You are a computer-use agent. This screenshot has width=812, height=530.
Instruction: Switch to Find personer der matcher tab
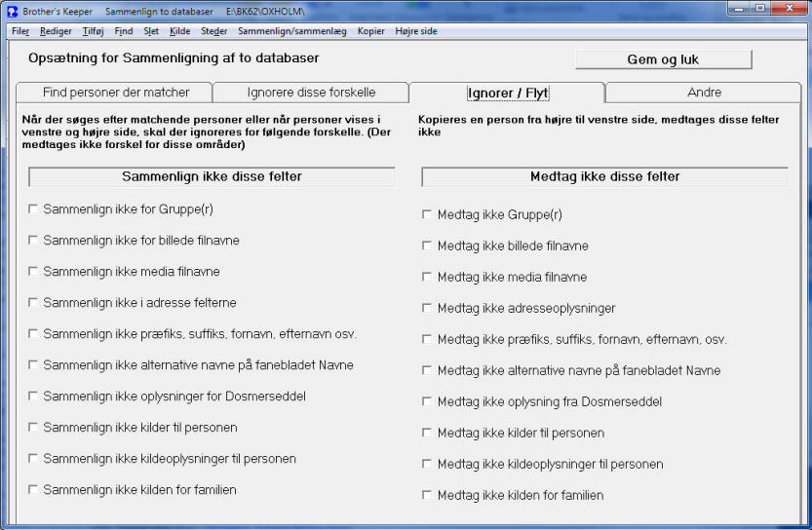click(115, 93)
